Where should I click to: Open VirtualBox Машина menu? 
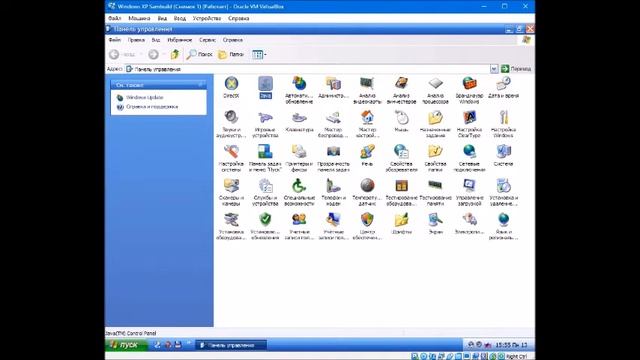(x=139, y=18)
